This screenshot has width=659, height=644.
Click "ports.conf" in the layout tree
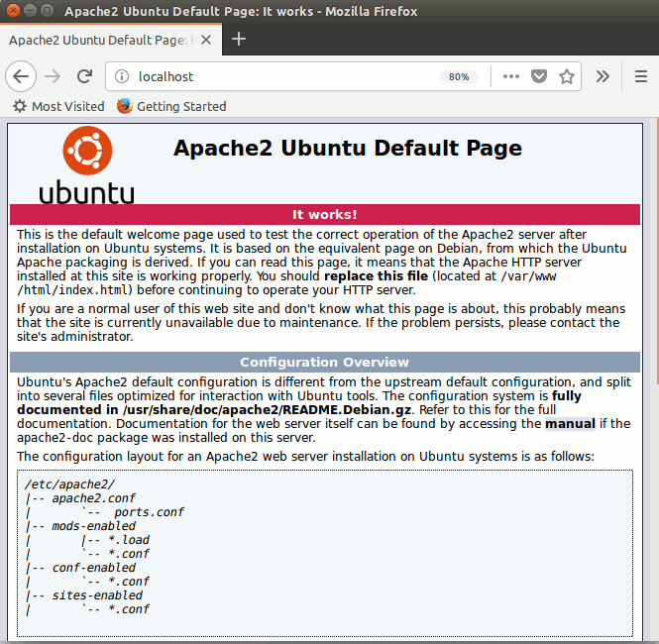pos(150,512)
